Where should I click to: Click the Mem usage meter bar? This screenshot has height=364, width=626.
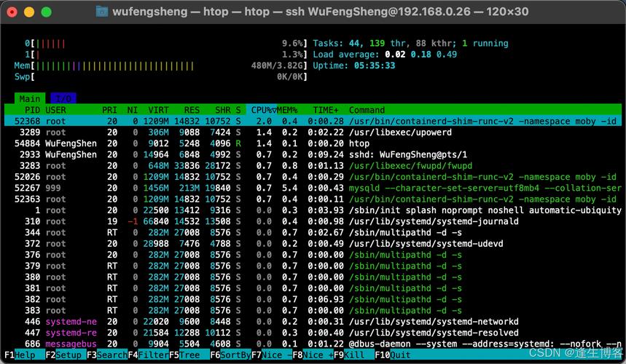click(x=109, y=66)
